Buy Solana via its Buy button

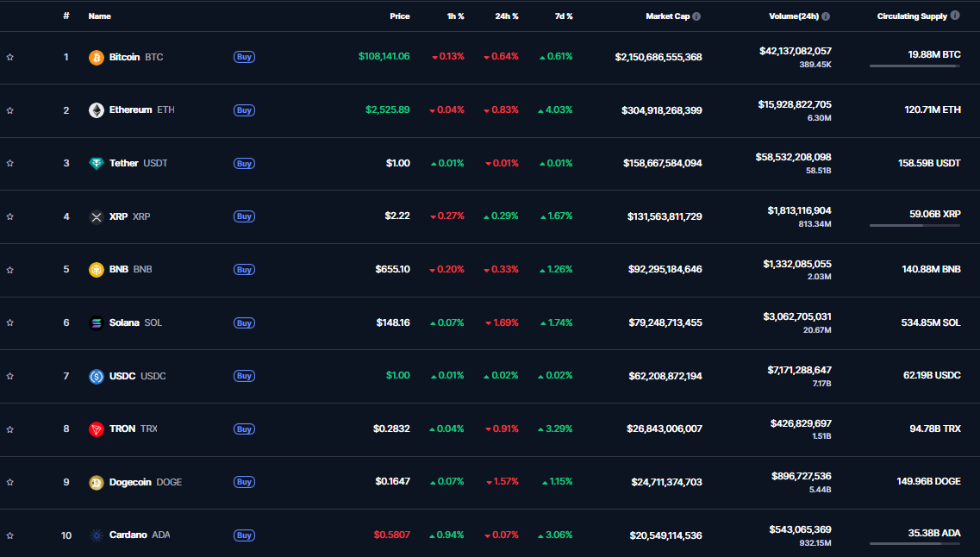(x=245, y=322)
